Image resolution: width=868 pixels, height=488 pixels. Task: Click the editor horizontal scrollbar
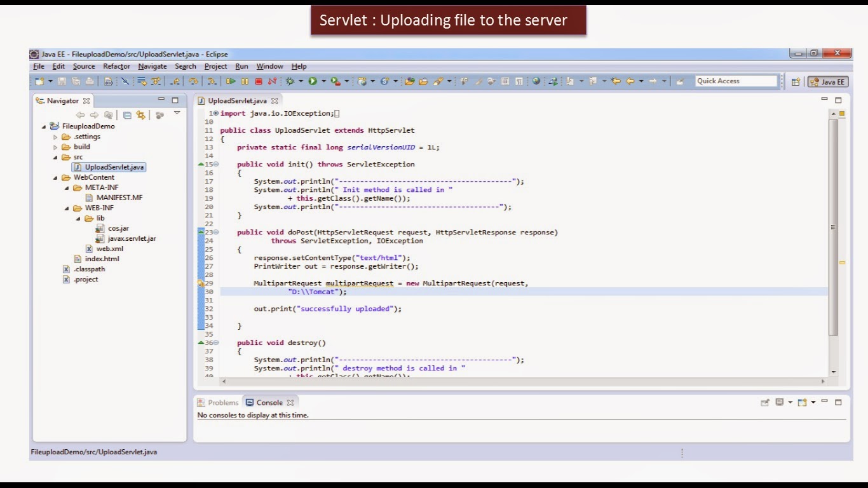coord(524,381)
